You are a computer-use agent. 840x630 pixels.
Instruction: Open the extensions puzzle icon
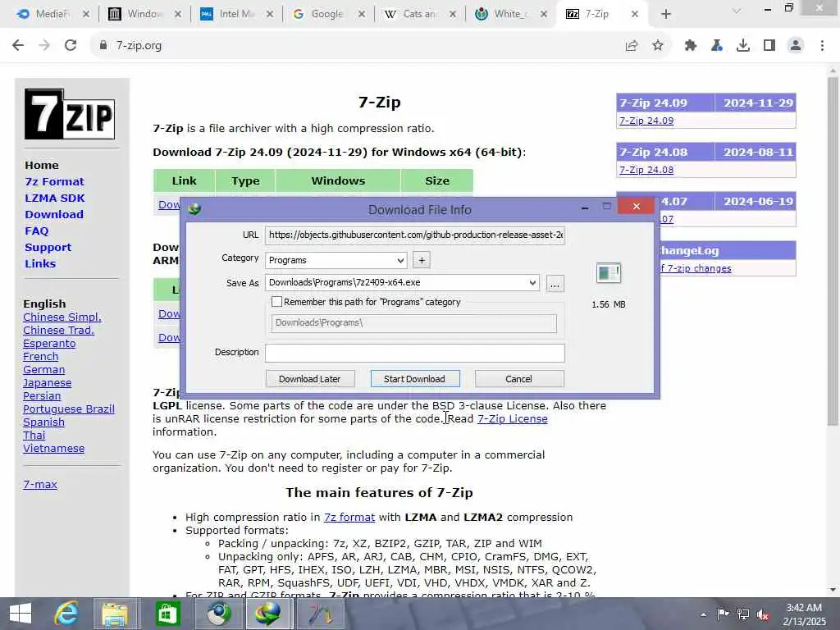tap(691, 46)
